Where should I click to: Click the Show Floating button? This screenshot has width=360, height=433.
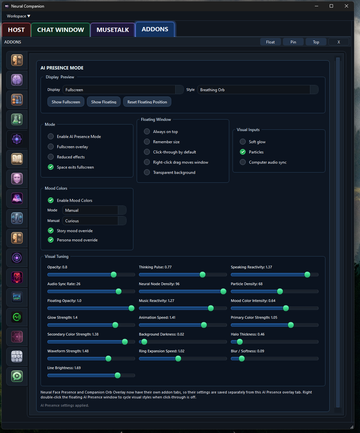pos(104,102)
